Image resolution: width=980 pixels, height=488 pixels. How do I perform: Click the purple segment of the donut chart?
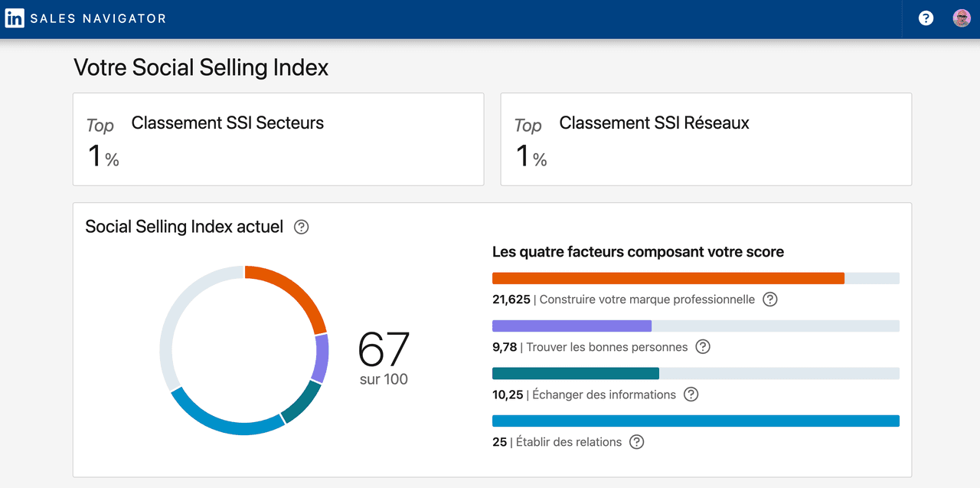click(322, 359)
